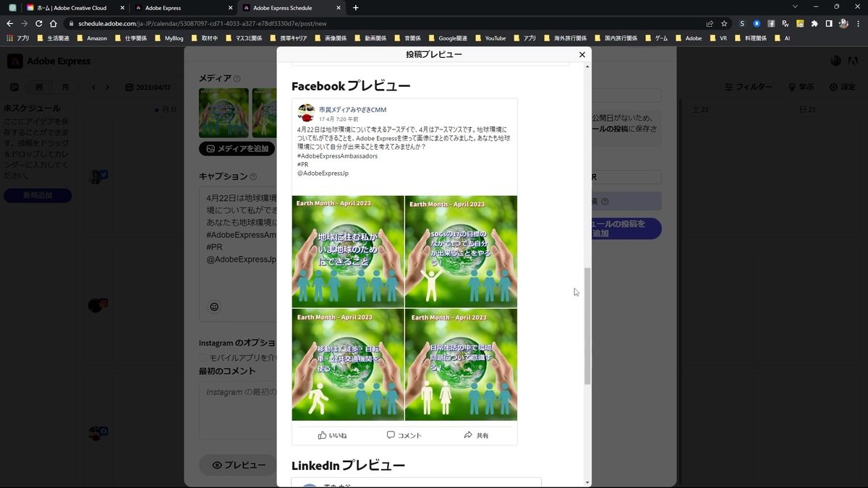Switch to the Adobe Express browser tab
The width and height of the screenshot is (868, 488).
(x=183, y=7)
